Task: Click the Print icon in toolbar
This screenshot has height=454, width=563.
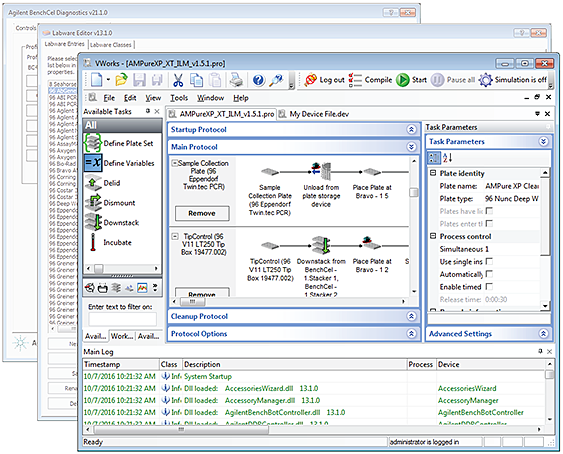Action: [236, 80]
